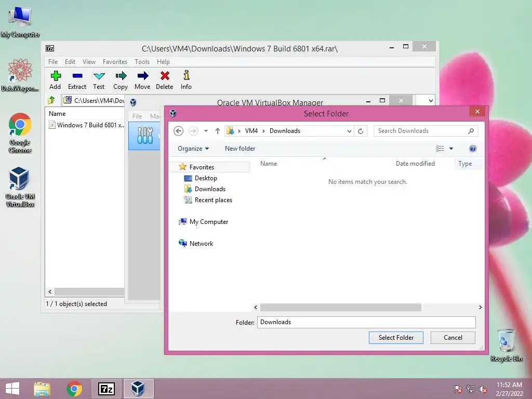Click the Extract icon in 7-Zip
Screen dimensions: 532x399
pyautogui.click(x=77, y=80)
